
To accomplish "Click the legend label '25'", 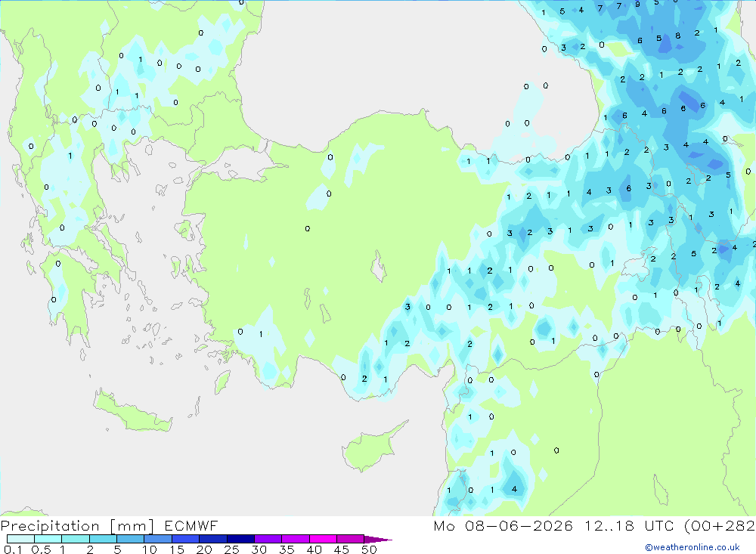I will tap(231, 549).
